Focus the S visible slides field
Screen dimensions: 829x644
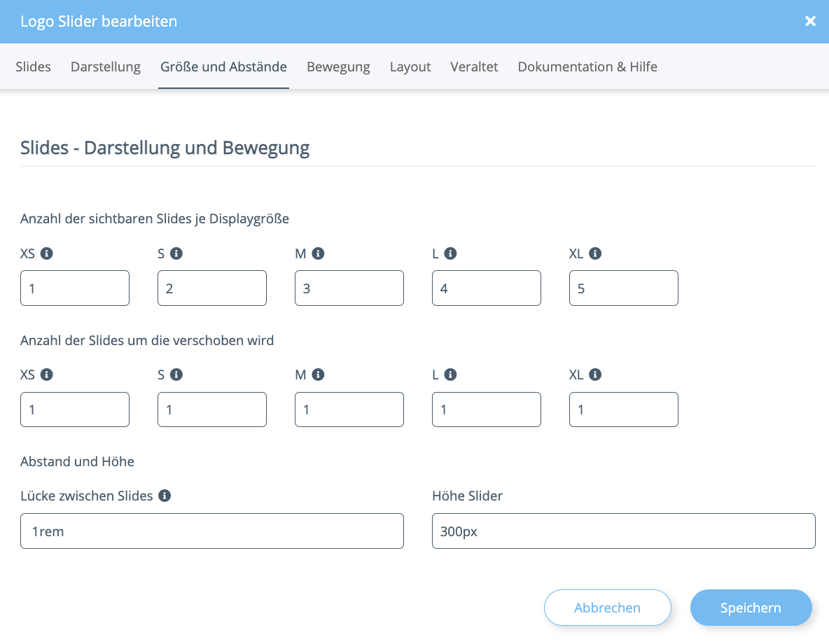click(x=212, y=288)
